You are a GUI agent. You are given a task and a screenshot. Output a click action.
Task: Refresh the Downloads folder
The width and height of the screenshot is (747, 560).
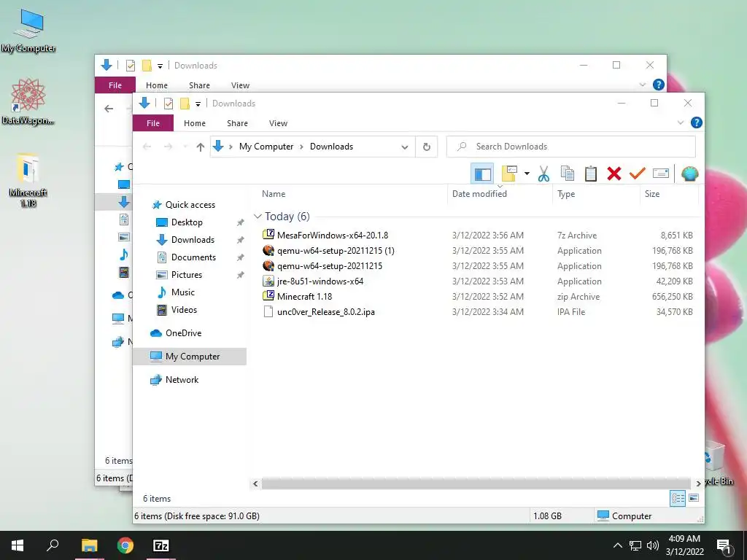pyautogui.click(x=426, y=147)
